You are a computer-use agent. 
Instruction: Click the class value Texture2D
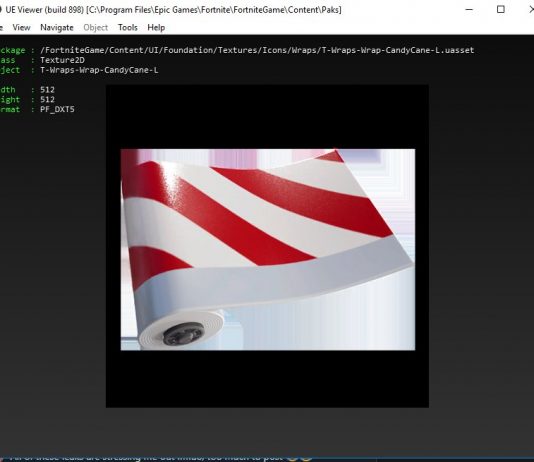coord(62,60)
